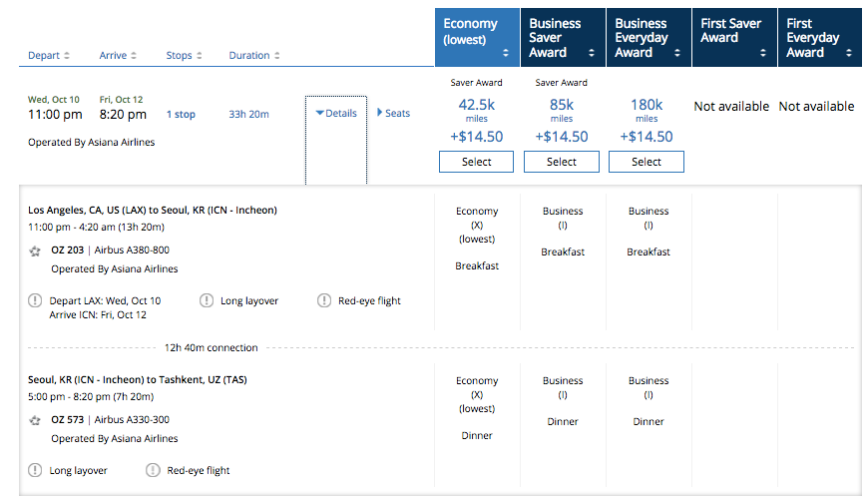Click the Star Alliance icon next to OZ 203
This screenshot has width=868, height=496.
tap(36, 251)
